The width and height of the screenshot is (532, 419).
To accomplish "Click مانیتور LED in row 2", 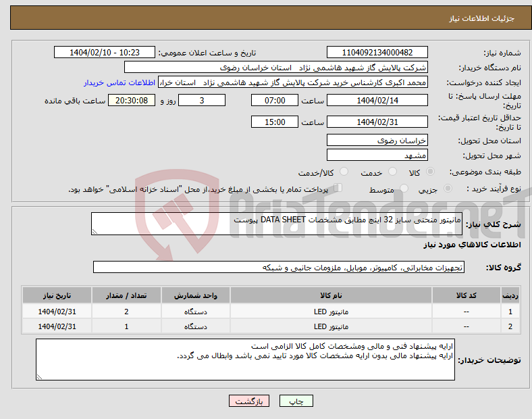I will [331, 326].
